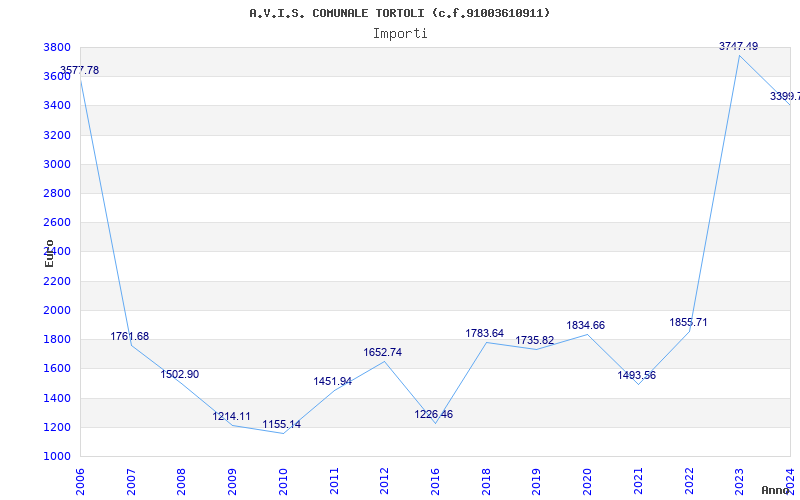Click the Euro y-axis title
800x500 pixels.
click(49, 253)
